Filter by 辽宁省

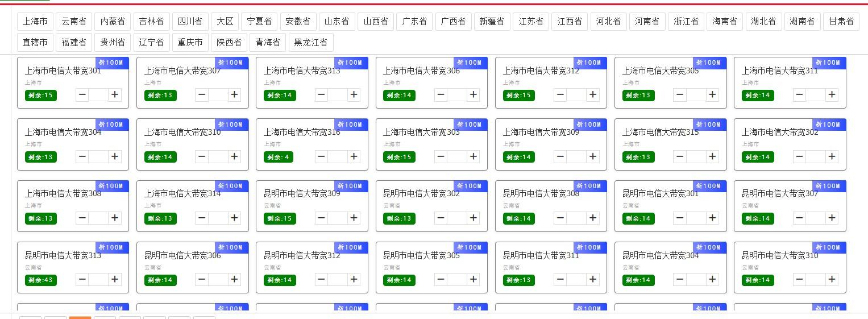coord(151,42)
